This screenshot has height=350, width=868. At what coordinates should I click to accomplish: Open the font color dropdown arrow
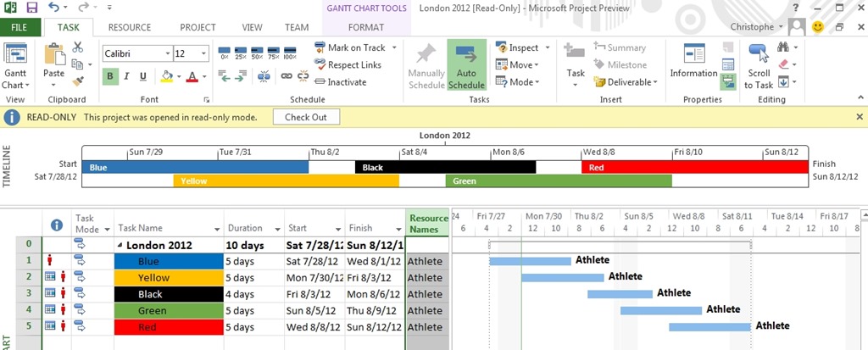(x=203, y=76)
